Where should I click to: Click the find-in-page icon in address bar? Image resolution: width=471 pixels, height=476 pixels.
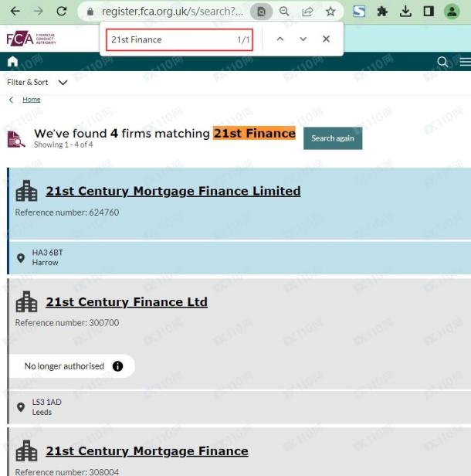[261, 12]
